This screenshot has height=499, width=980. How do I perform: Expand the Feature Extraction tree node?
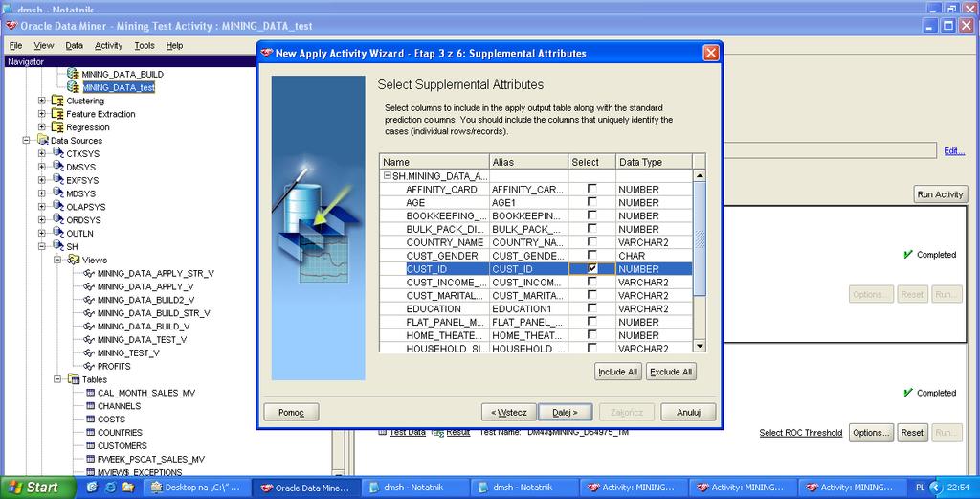click(42, 114)
